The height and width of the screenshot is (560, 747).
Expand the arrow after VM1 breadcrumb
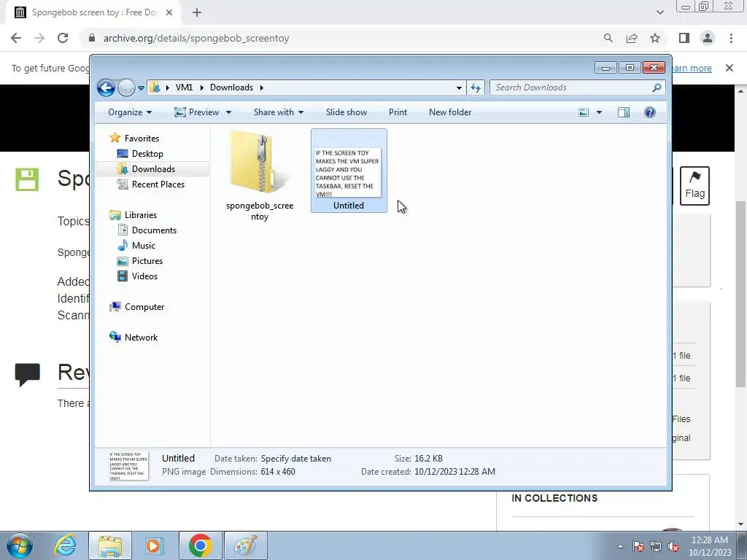point(201,87)
